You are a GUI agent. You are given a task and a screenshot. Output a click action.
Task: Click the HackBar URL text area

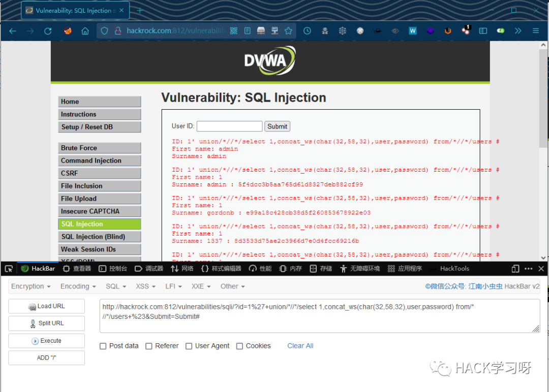(320, 316)
